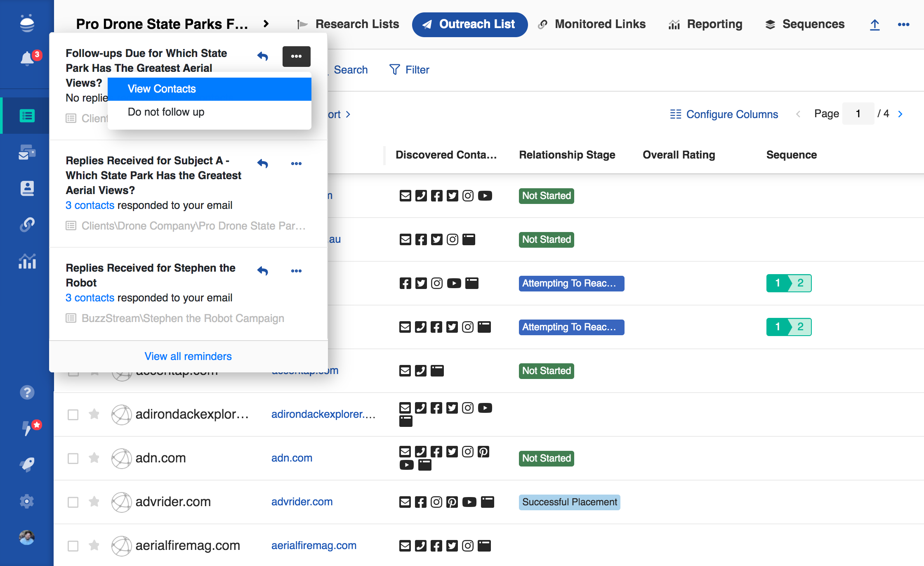This screenshot has height=566, width=924.
Task: Click View all reminders link
Action: point(188,356)
